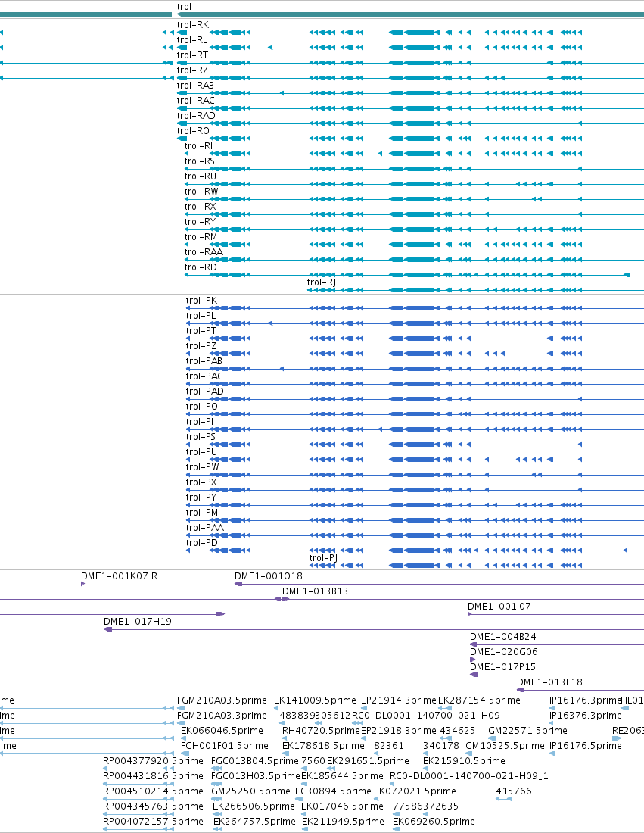Select the trol-PY protein label

(x=201, y=498)
